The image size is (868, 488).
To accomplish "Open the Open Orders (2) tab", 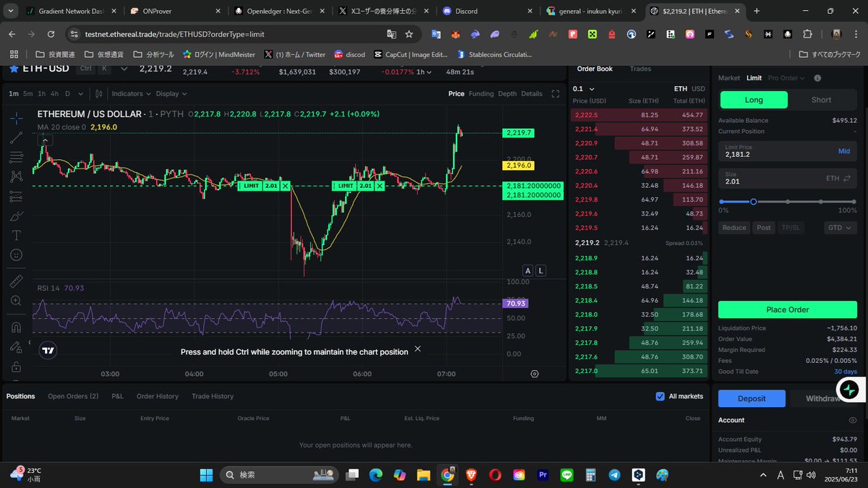I will pos(73,396).
